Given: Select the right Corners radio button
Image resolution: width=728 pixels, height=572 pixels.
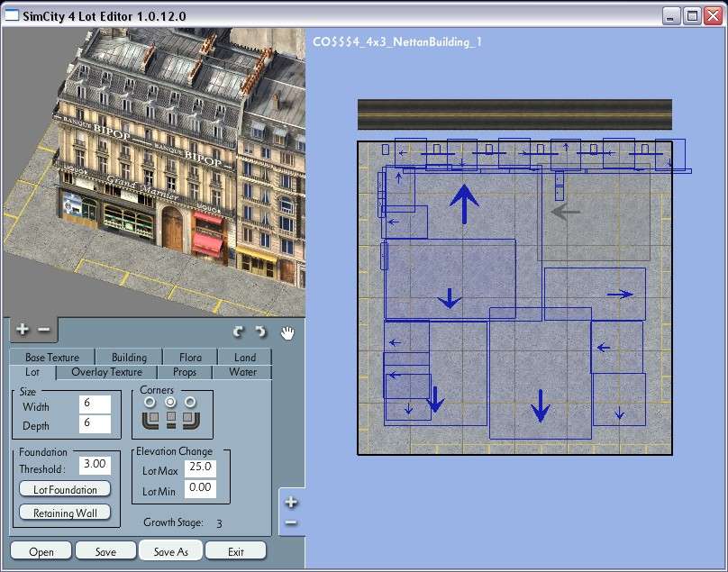Looking at the screenshot, I should click(x=190, y=402).
